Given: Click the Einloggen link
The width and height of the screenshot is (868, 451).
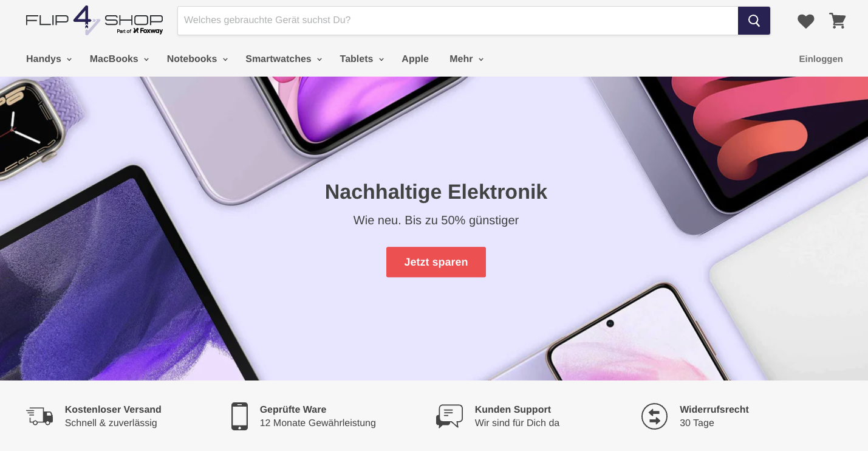Looking at the screenshot, I should point(821,59).
